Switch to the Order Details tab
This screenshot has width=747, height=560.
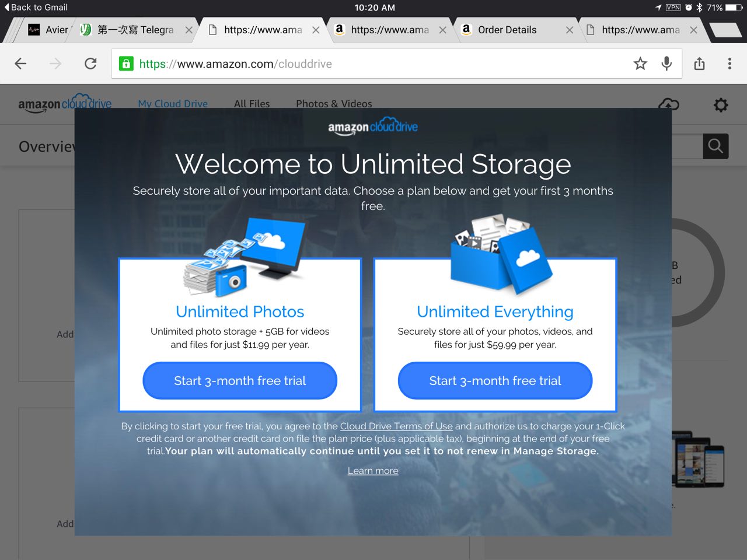[x=507, y=30]
